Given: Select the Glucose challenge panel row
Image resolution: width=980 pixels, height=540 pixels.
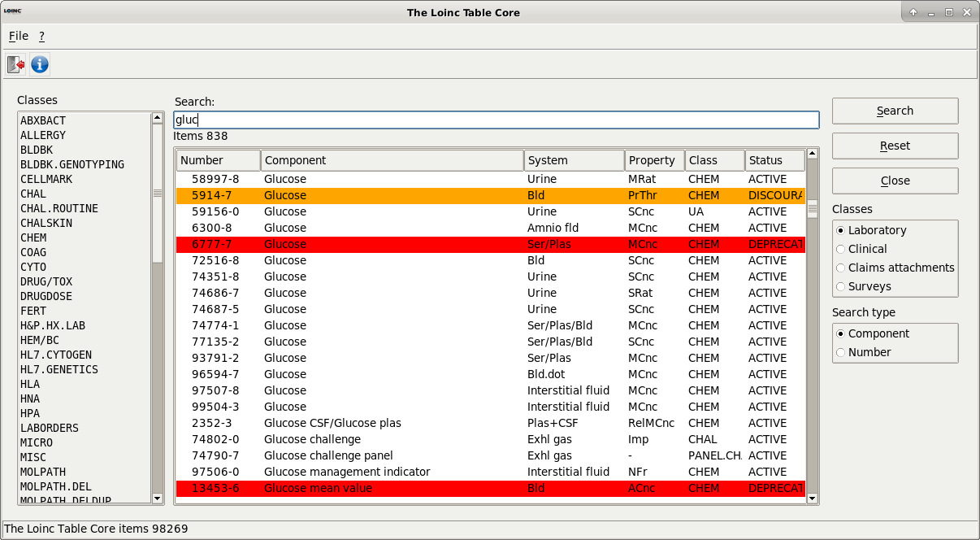Looking at the screenshot, I should (491, 455).
